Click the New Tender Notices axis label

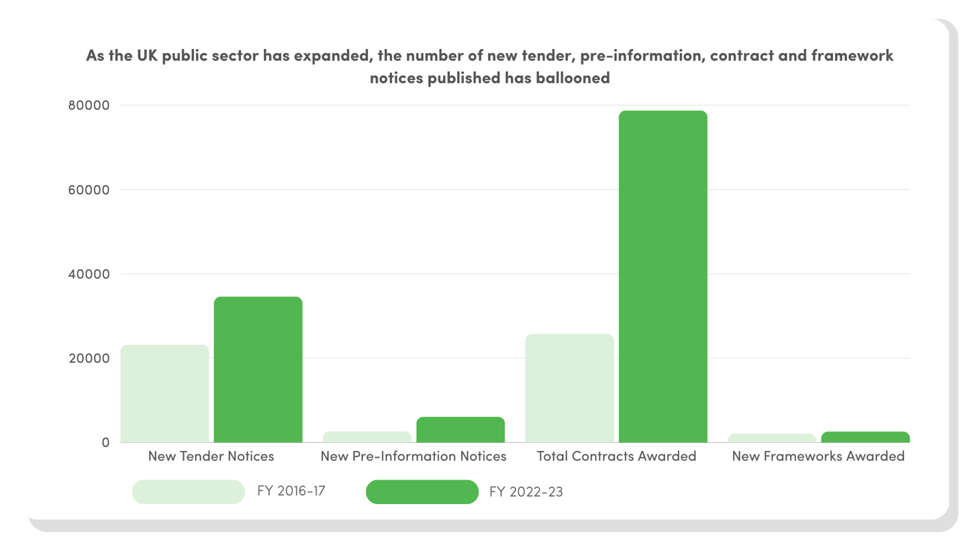(x=211, y=456)
